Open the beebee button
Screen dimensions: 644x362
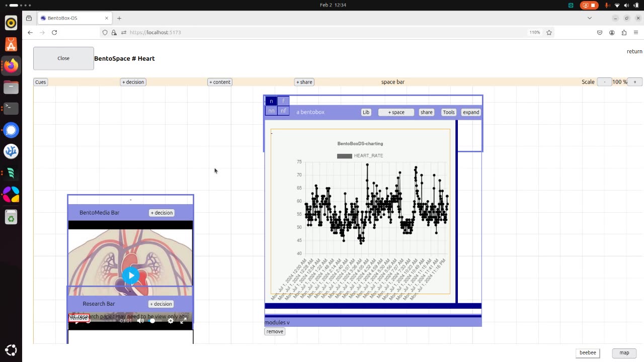[588, 352]
